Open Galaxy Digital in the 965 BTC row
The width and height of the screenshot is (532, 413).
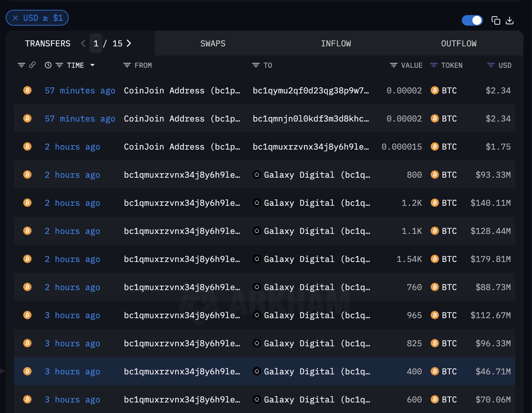coord(317,315)
